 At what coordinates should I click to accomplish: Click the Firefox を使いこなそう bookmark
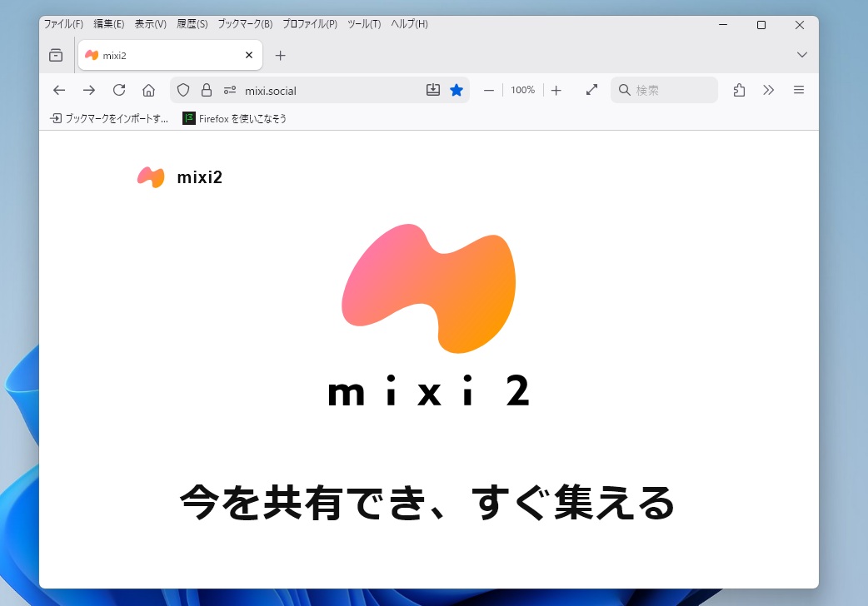click(235, 118)
